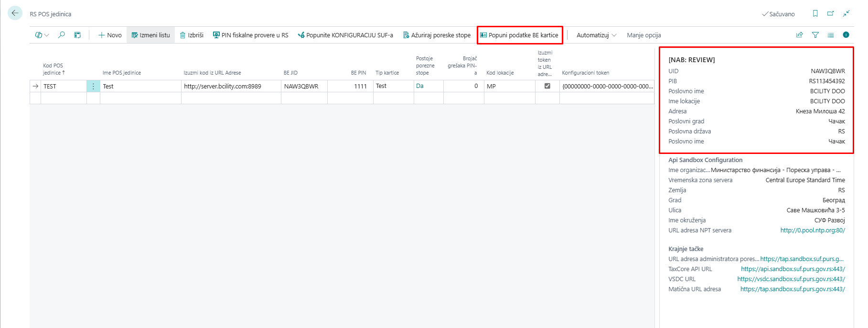Image resolution: width=868 pixels, height=328 pixels.
Task: Open the NPT server URL link
Action: click(812, 230)
